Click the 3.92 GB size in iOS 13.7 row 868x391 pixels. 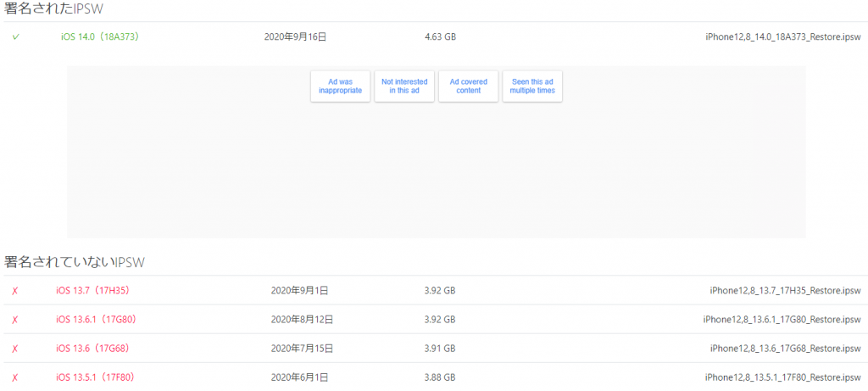[x=440, y=290]
